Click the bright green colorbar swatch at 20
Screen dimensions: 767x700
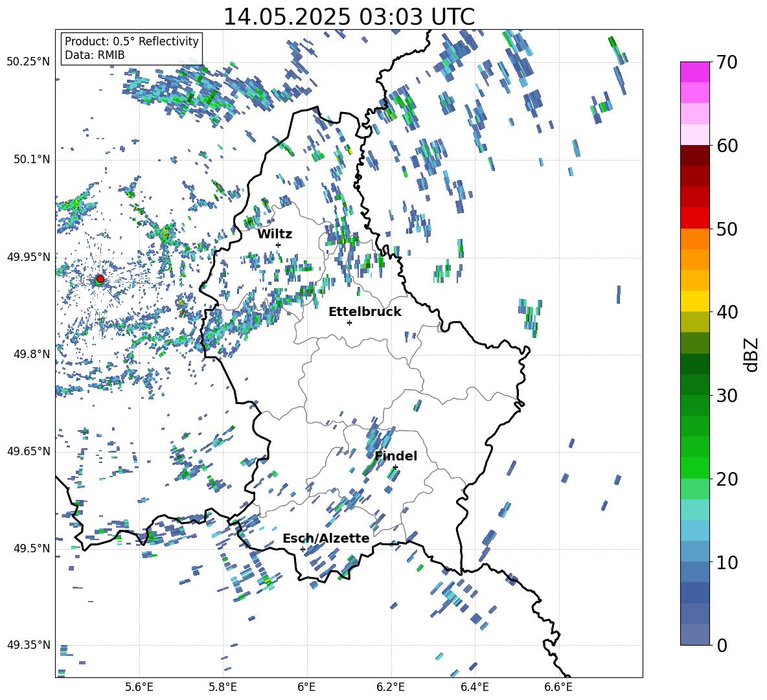pyautogui.click(x=694, y=468)
